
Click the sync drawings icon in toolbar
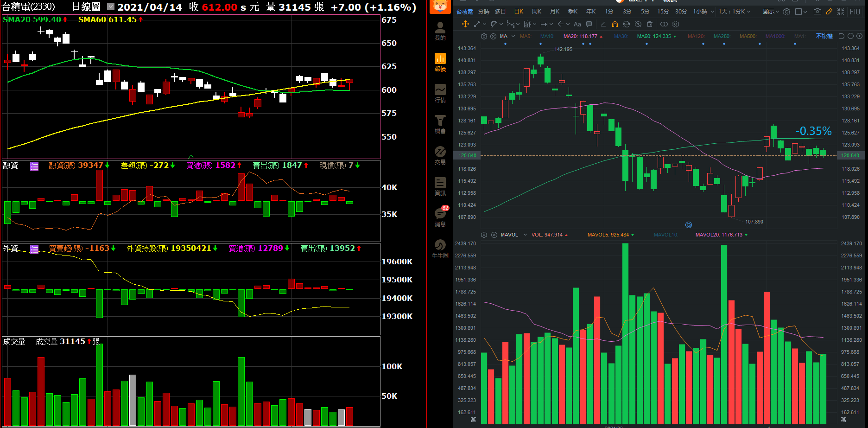click(x=627, y=24)
